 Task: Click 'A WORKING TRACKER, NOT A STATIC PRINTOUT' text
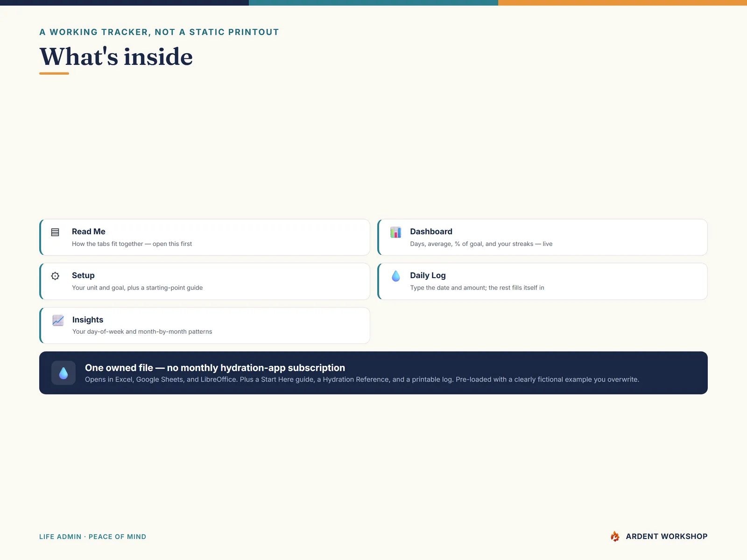159,32
